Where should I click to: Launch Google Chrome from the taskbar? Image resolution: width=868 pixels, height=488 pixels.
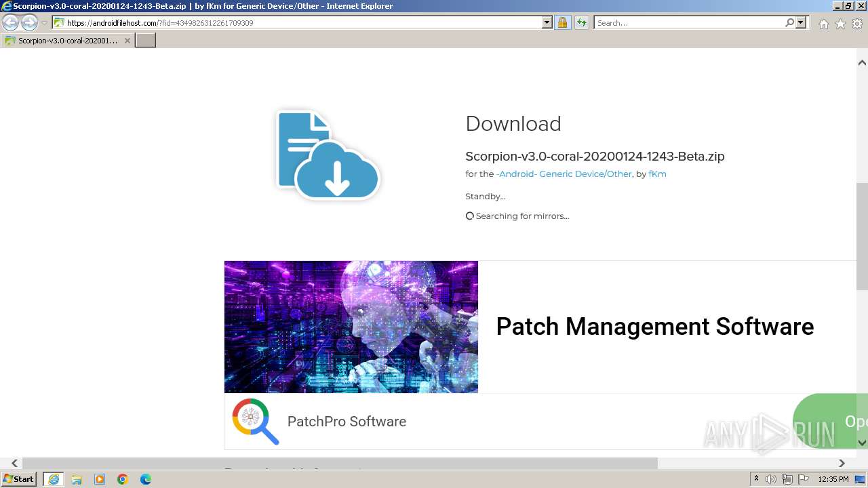123,479
